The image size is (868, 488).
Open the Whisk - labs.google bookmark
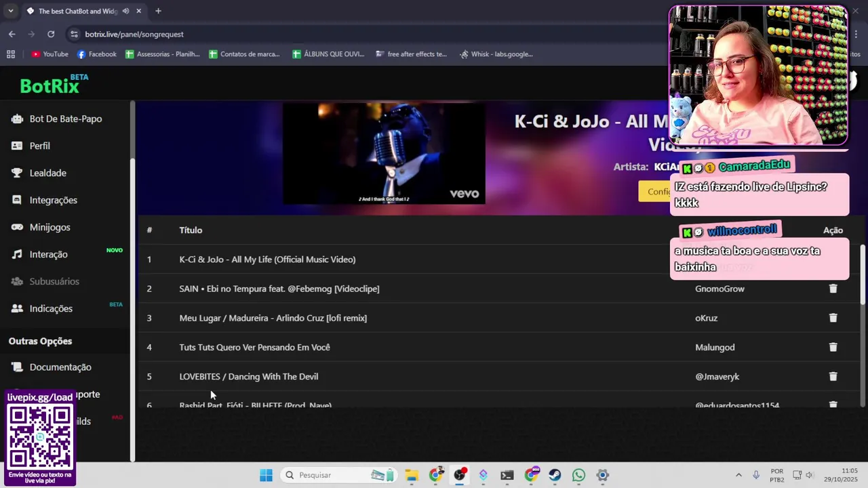click(496, 54)
